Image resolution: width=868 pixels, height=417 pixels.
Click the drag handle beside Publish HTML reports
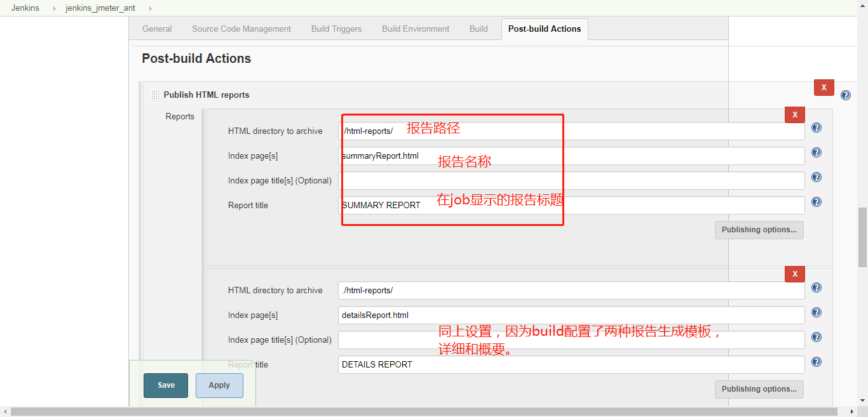155,95
